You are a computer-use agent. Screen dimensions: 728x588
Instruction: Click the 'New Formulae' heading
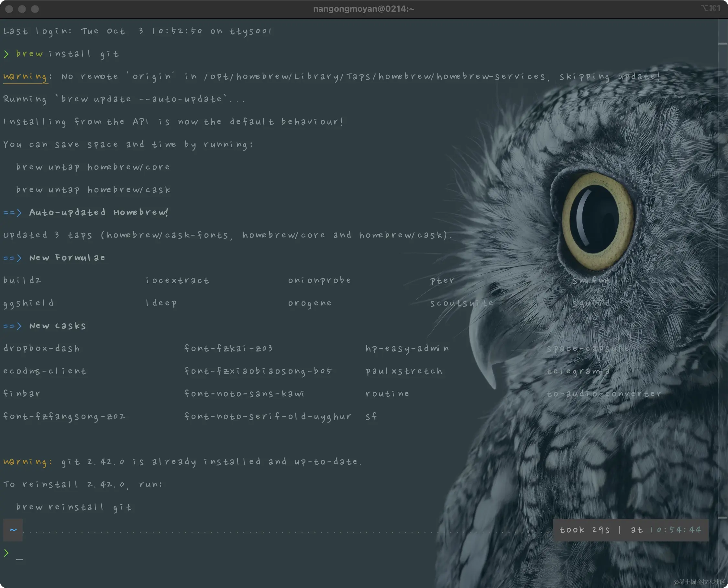click(67, 258)
